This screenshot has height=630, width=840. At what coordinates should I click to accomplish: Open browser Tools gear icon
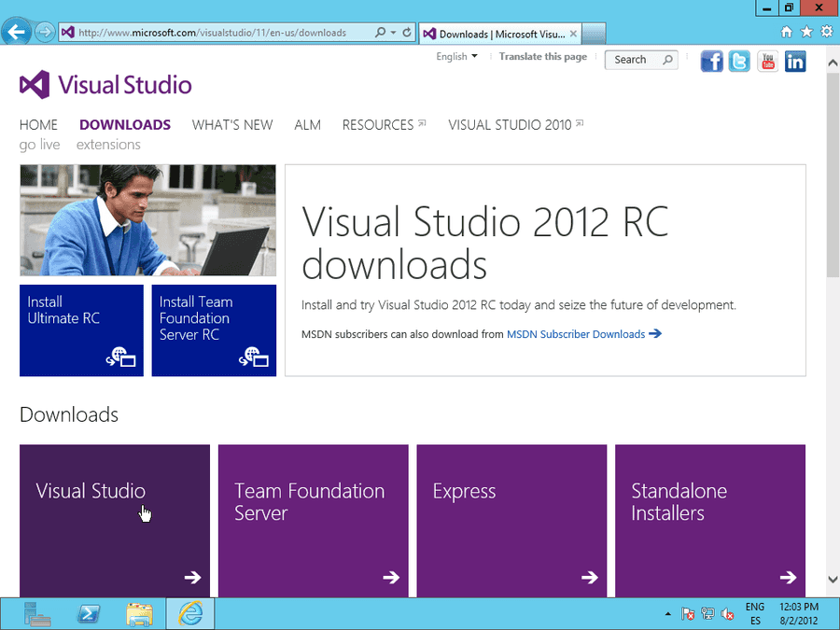point(827,32)
